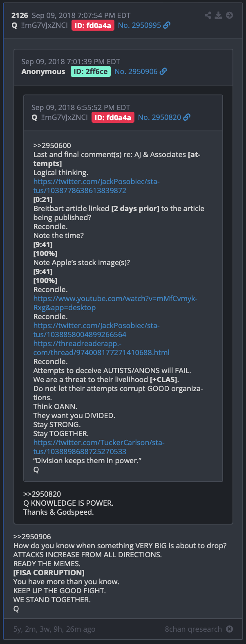Click the post number 2126 heading
Screen dimensions: 246x644
point(20,16)
